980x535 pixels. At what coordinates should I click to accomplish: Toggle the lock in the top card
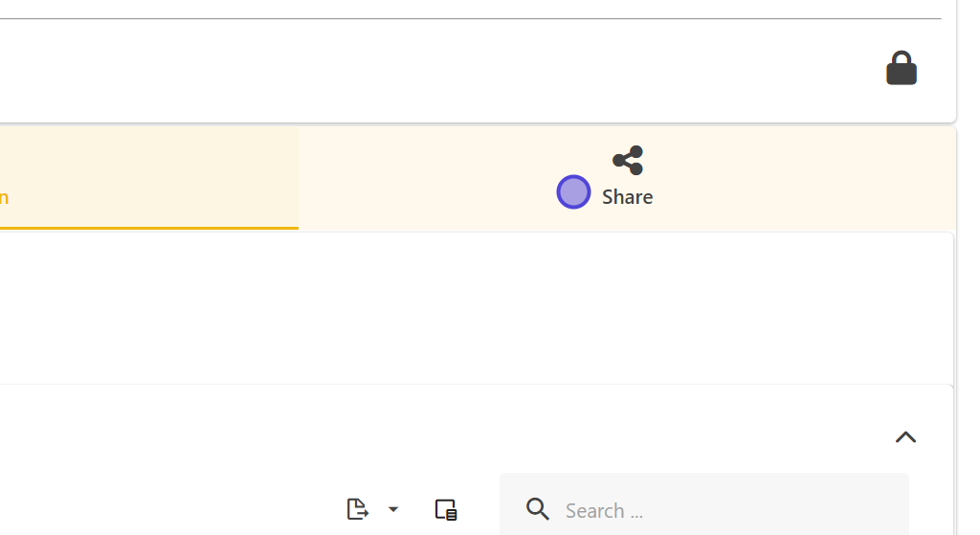tap(901, 69)
